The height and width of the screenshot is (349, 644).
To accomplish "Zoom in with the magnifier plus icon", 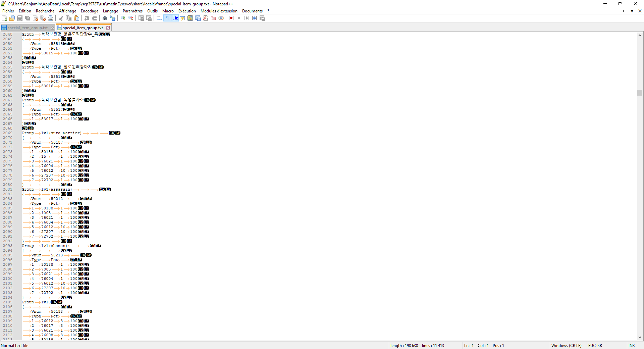I will pyautogui.click(x=123, y=18).
